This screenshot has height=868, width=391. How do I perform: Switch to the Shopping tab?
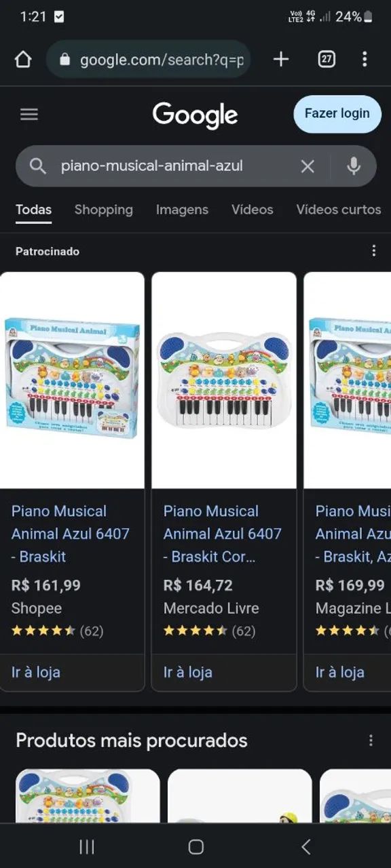point(103,210)
